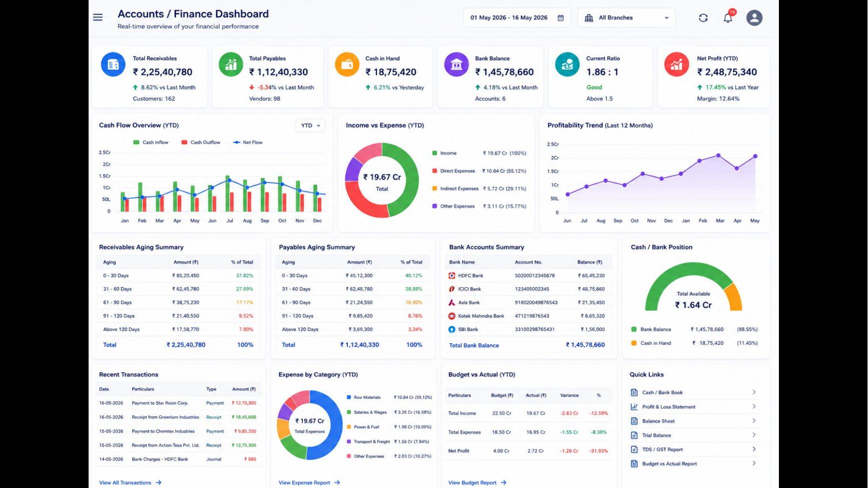Click the Bank Balance card icon

[456, 65]
